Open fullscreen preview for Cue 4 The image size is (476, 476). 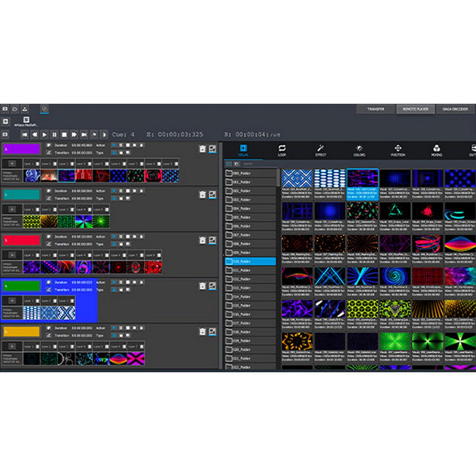click(x=213, y=286)
